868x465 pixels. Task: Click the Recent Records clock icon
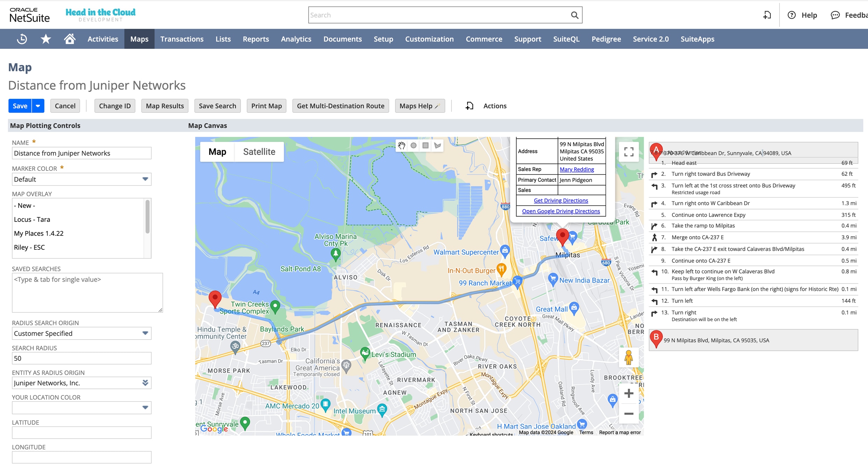(x=22, y=39)
